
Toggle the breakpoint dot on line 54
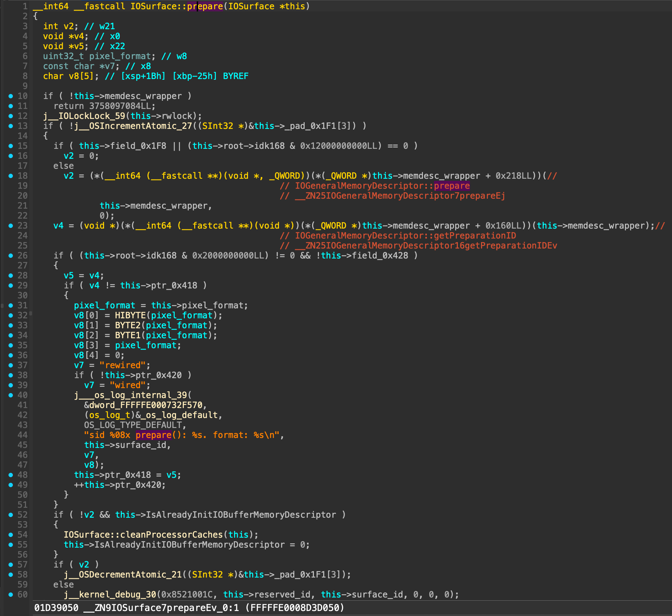(11, 534)
